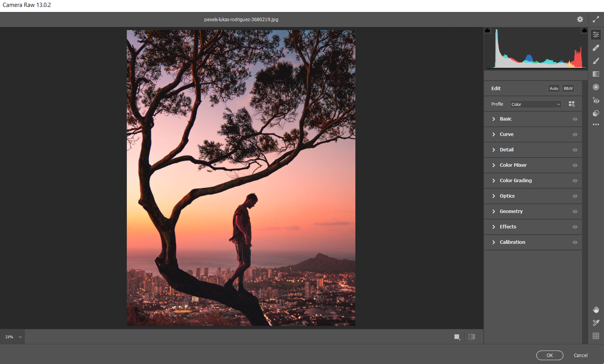The image size is (604, 364).
Task: Open Camera Raw preferences gear
Action: coord(580,19)
